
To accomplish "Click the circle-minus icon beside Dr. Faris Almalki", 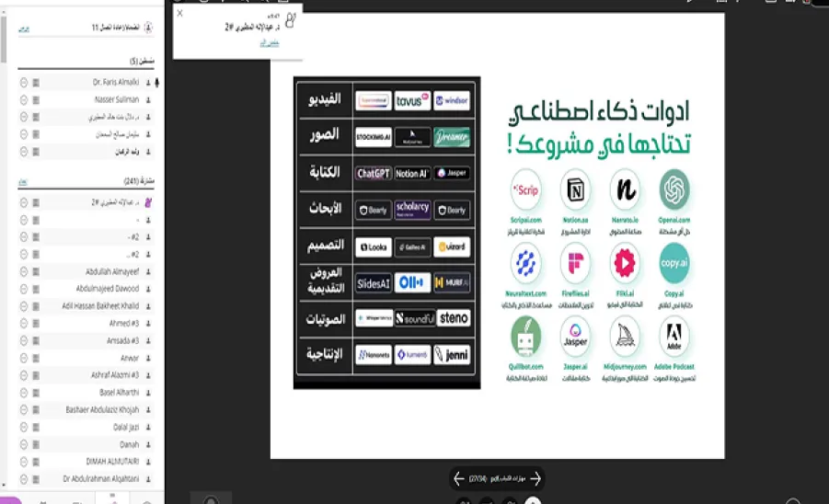I will point(24,83).
